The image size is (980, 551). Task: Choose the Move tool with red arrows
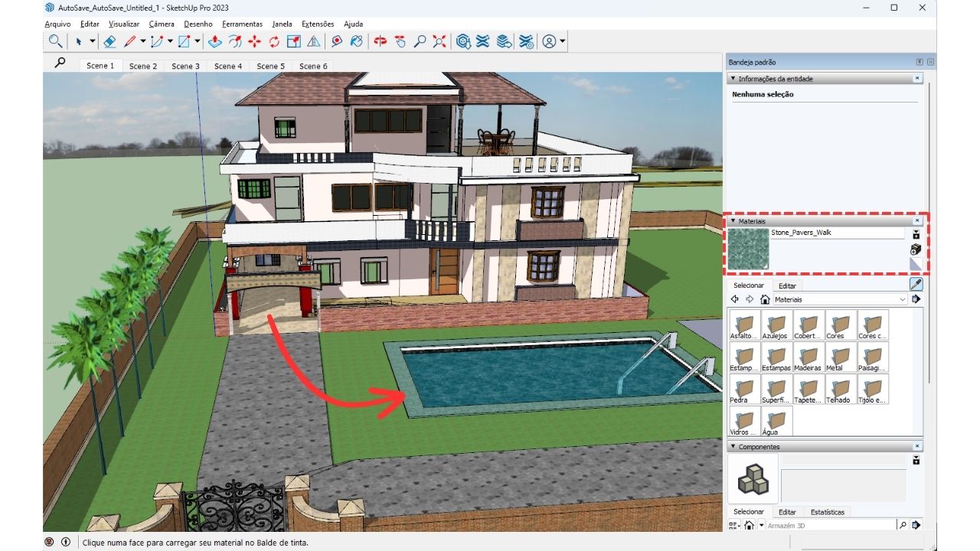(255, 41)
